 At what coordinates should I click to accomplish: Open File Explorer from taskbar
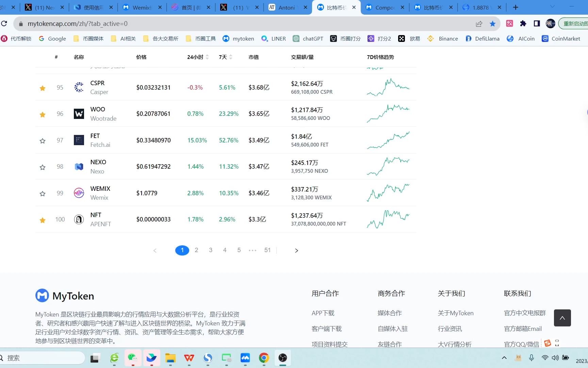click(x=170, y=358)
